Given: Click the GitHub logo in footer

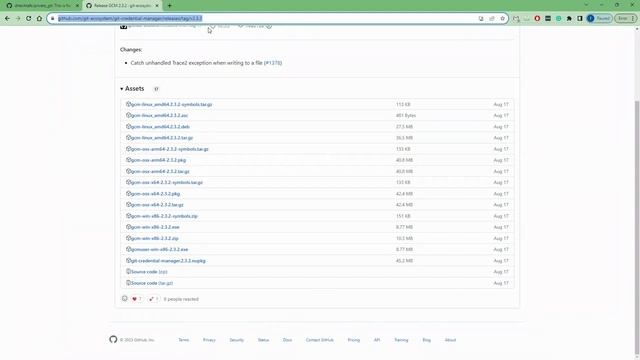Looking at the screenshot, I should tap(113, 340).
